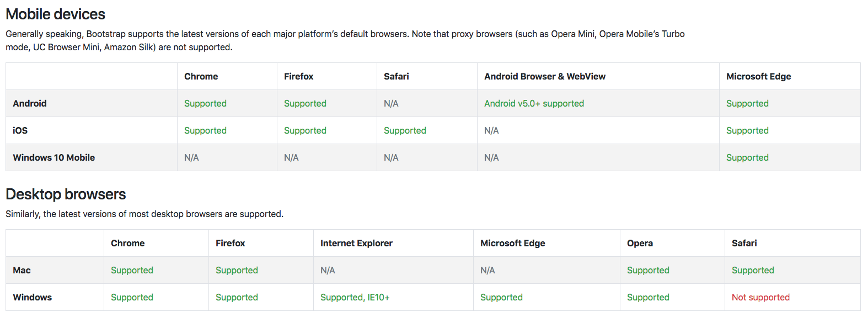
Task: Click iOS Safari 'Supported' cell
Action: pyautogui.click(x=405, y=130)
